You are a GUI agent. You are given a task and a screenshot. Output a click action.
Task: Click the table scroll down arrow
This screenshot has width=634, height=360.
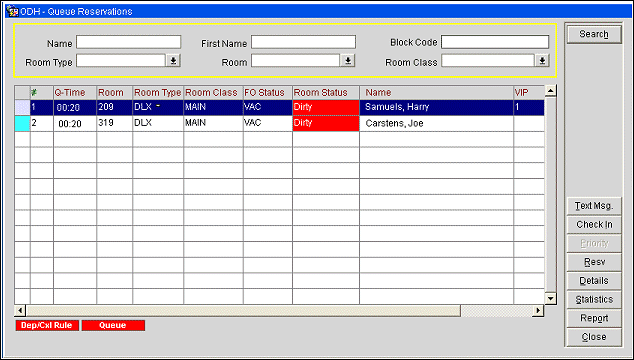(550, 299)
